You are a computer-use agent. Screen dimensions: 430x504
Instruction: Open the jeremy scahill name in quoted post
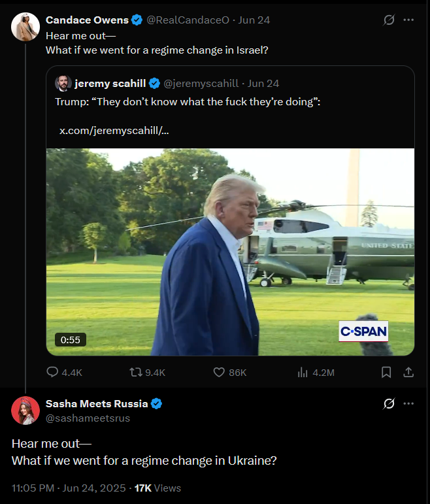pyautogui.click(x=110, y=83)
